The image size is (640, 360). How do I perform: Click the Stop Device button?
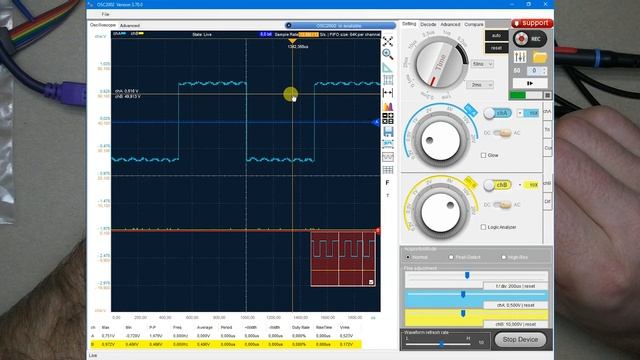520,340
